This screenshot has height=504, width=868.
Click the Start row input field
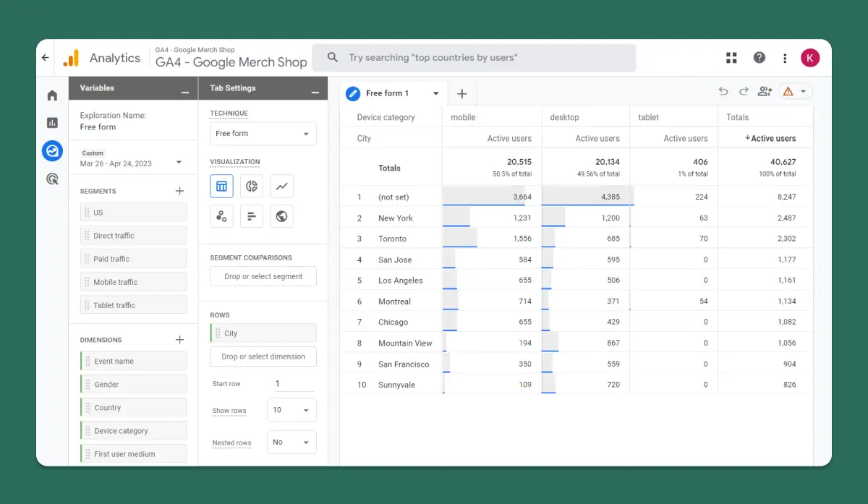(x=294, y=384)
